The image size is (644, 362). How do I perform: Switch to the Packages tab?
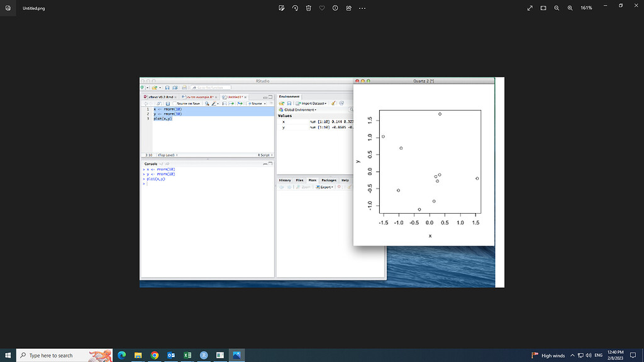coord(329,180)
